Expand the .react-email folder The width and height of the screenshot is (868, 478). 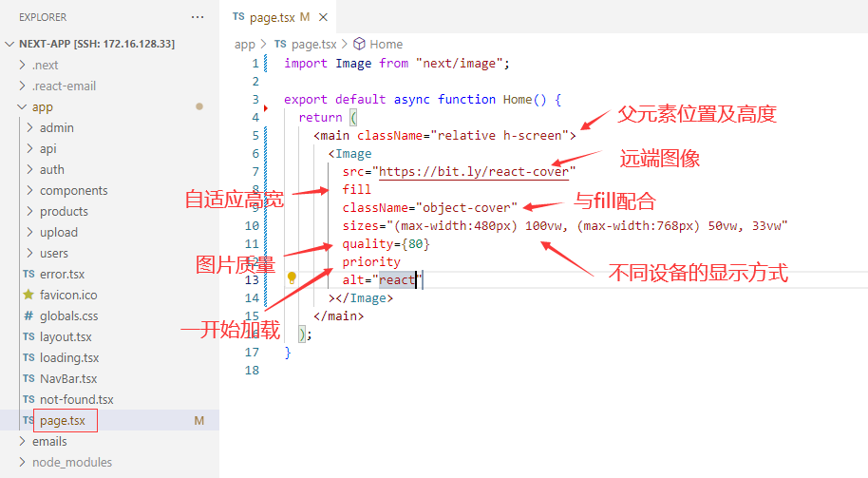[x=22, y=86]
